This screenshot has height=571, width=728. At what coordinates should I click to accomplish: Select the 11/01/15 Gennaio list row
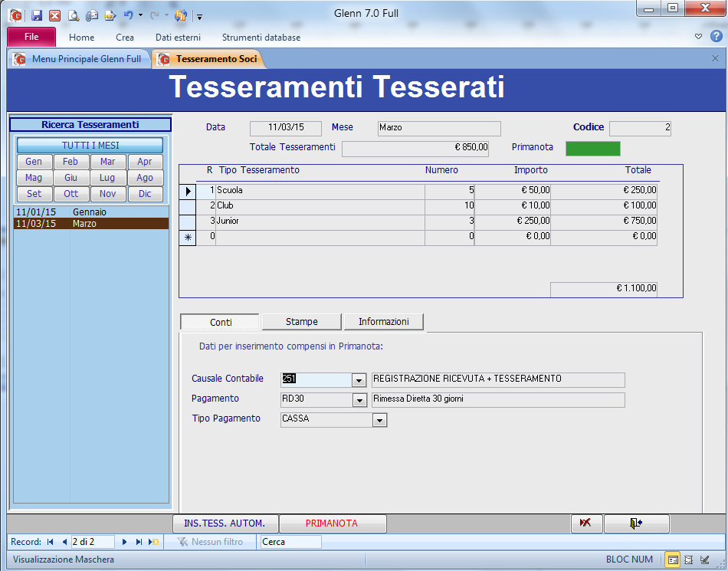pos(91,212)
